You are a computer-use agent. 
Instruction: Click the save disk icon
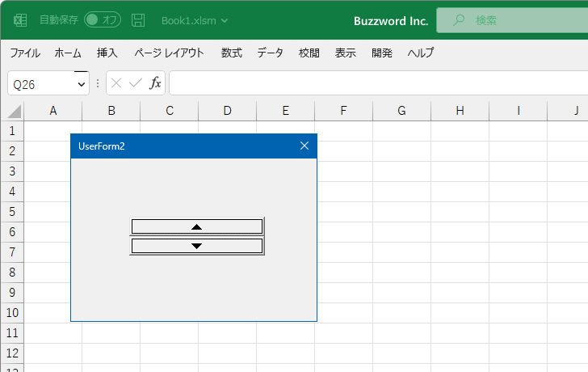138,20
